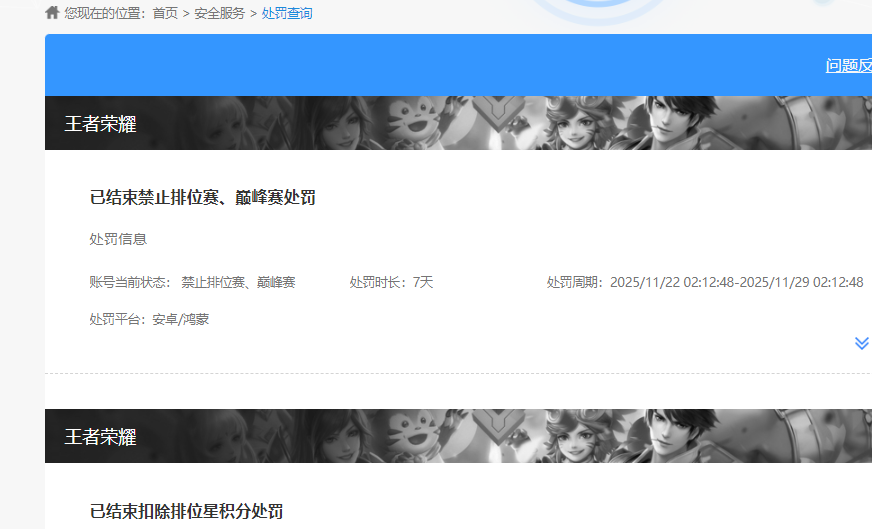Screen dimensions: 872x529
Task: Click the 处罚信息 label
Action: (118, 239)
